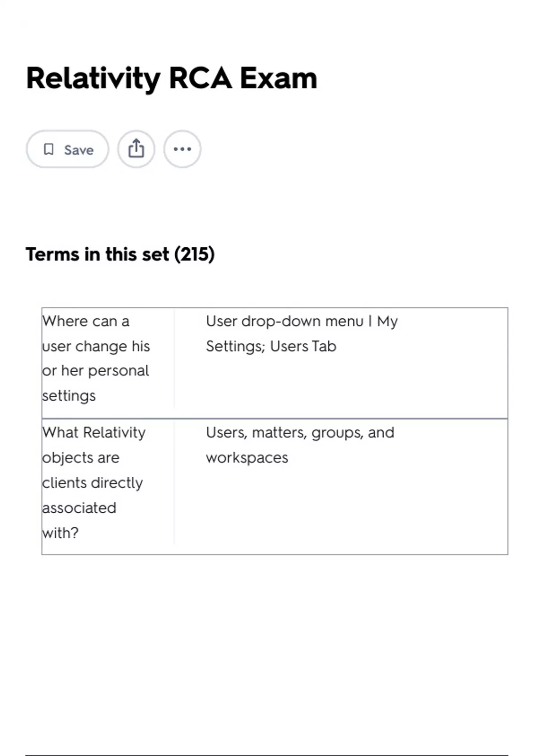The image size is (534, 756).
Task: Click the User drop-down menu text
Action: (285, 321)
